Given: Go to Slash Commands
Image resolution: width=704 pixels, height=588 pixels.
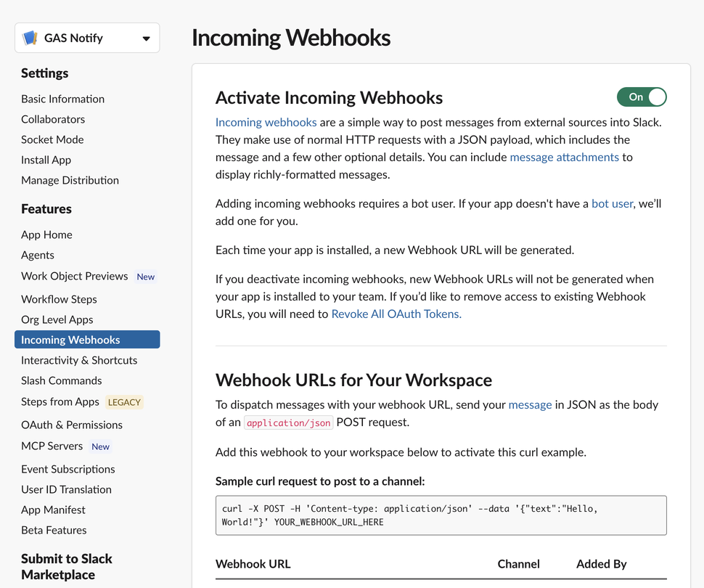Looking at the screenshot, I should pos(62,380).
